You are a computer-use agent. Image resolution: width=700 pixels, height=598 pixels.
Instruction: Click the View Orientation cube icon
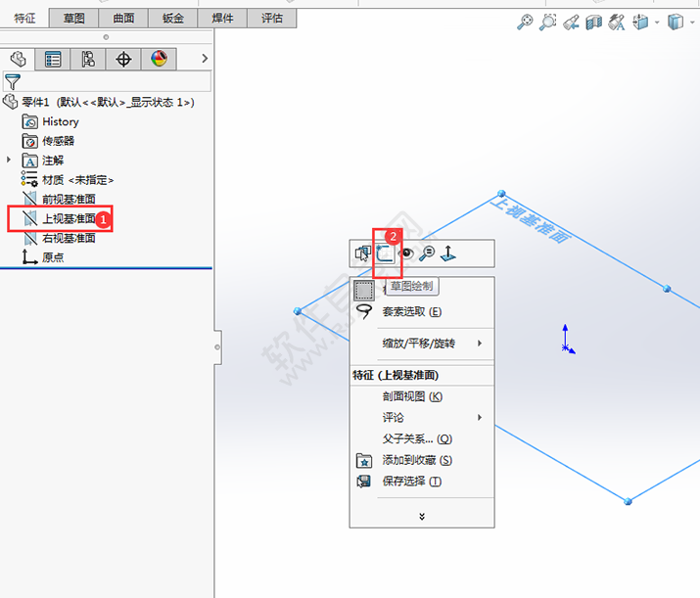[x=640, y=22]
